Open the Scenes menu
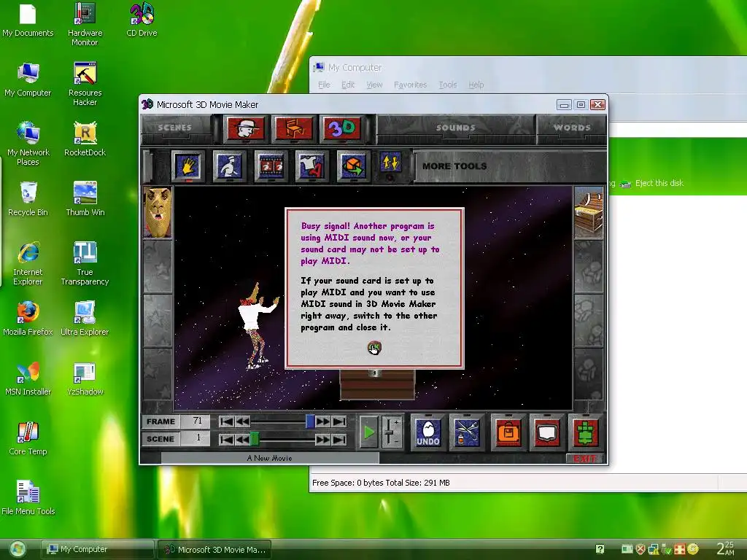747x560 pixels. [x=175, y=128]
